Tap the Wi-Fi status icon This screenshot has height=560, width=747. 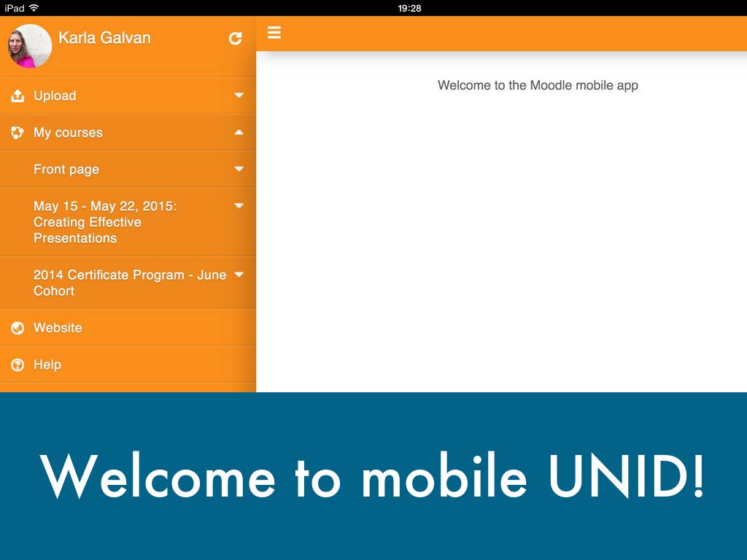[34, 8]
